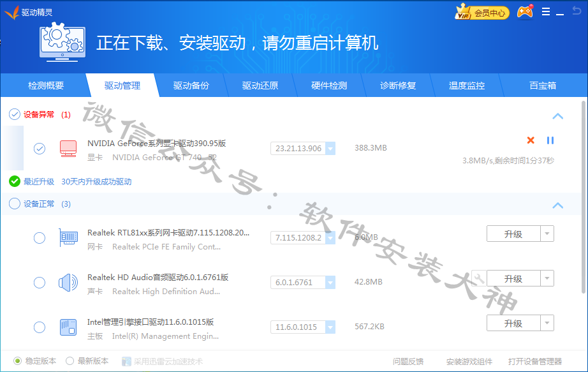Viewport: 588px width, 372px height.
Task: Click the Realtek RTL81xx系列网卡驱动 title
Action: (x=168, y=233)
